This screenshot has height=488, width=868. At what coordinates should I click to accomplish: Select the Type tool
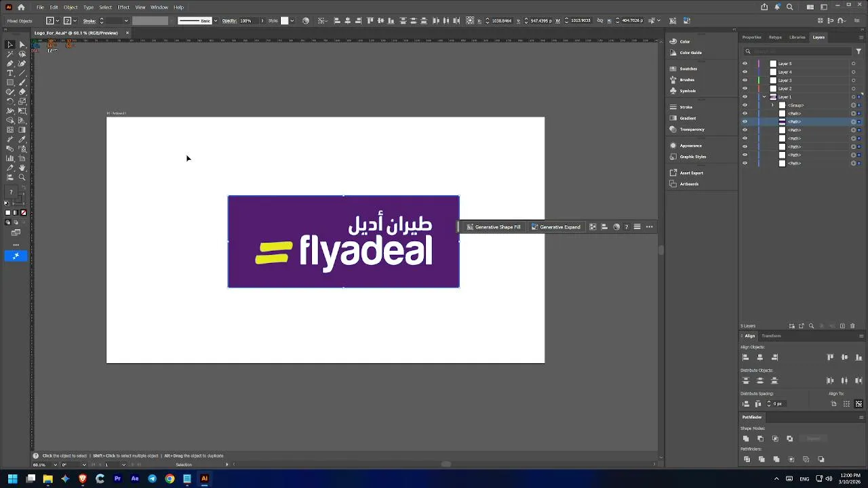(x=10, y=73)
